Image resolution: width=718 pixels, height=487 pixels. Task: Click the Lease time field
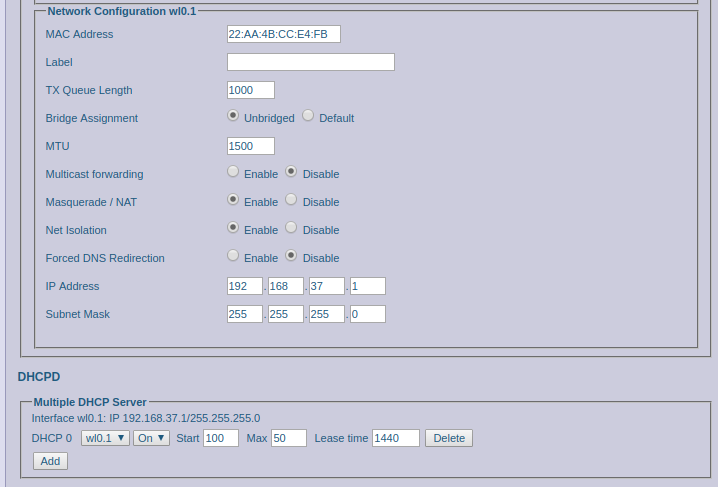coord(395,438)
